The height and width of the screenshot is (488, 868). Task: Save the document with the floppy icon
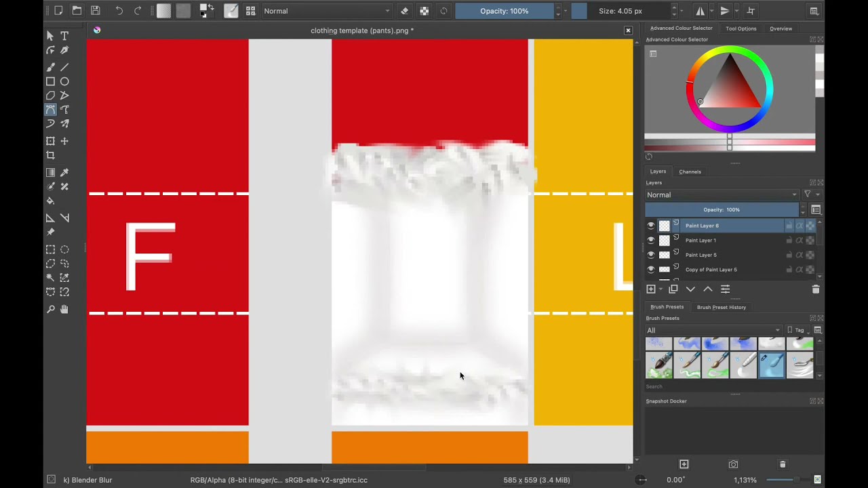(x=96, y=11)
